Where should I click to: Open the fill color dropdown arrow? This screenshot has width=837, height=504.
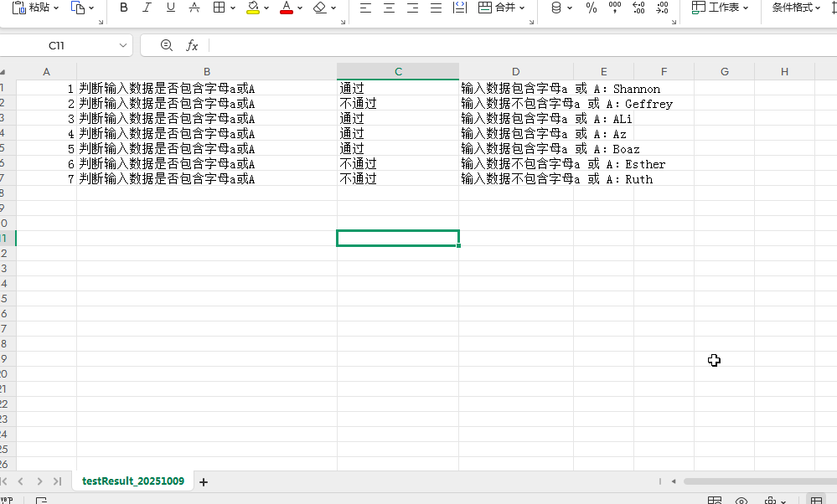point(266,8)
